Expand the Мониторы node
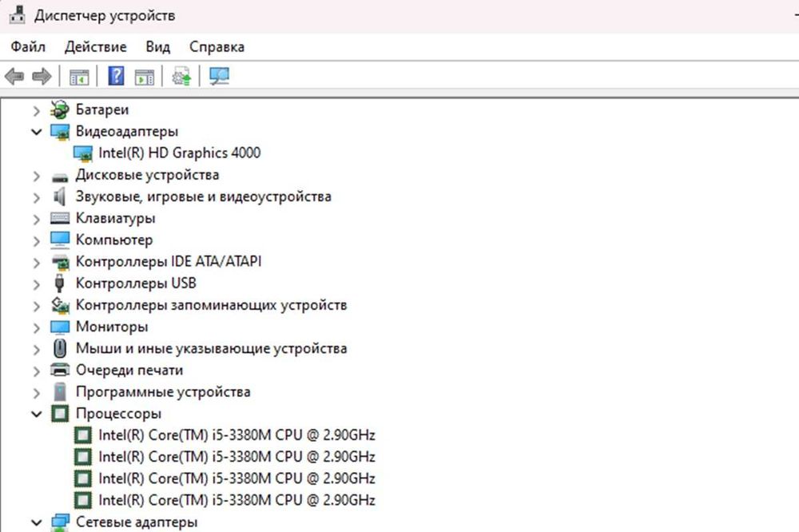 click(36, 328)
